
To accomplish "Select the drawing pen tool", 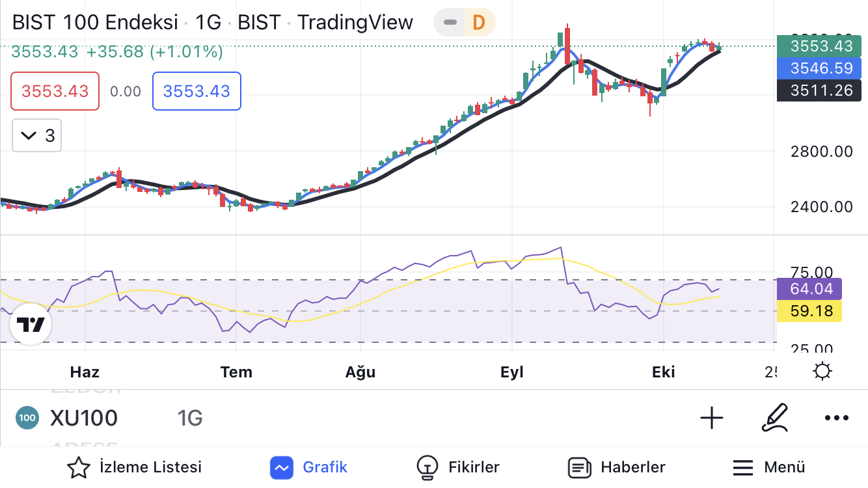I will point(775,418).
